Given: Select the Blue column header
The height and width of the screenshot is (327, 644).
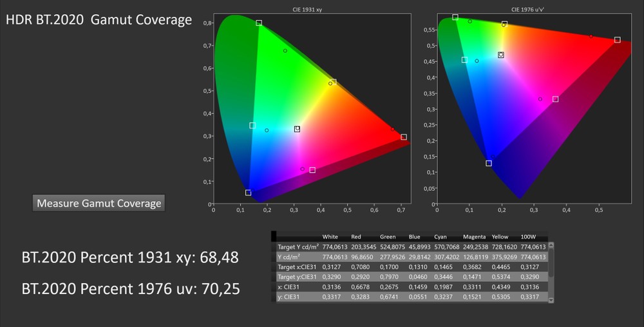Looking at the screenshot, I should click(414, 237).
